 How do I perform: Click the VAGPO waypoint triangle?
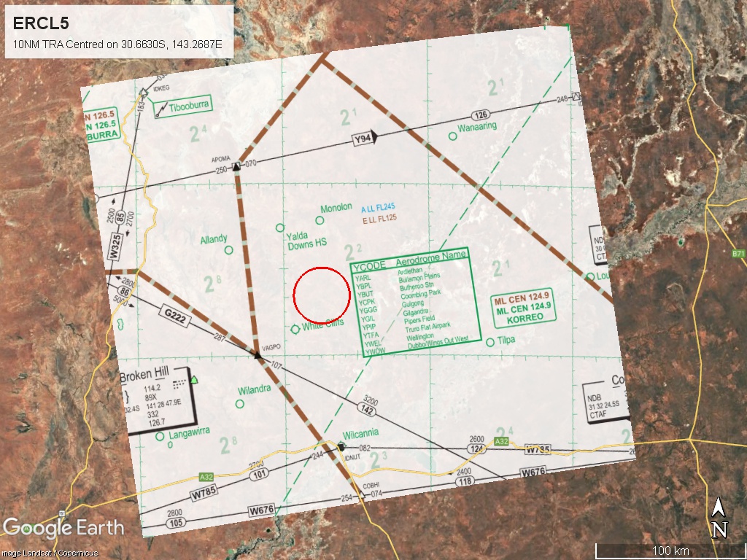click(257, 354)
